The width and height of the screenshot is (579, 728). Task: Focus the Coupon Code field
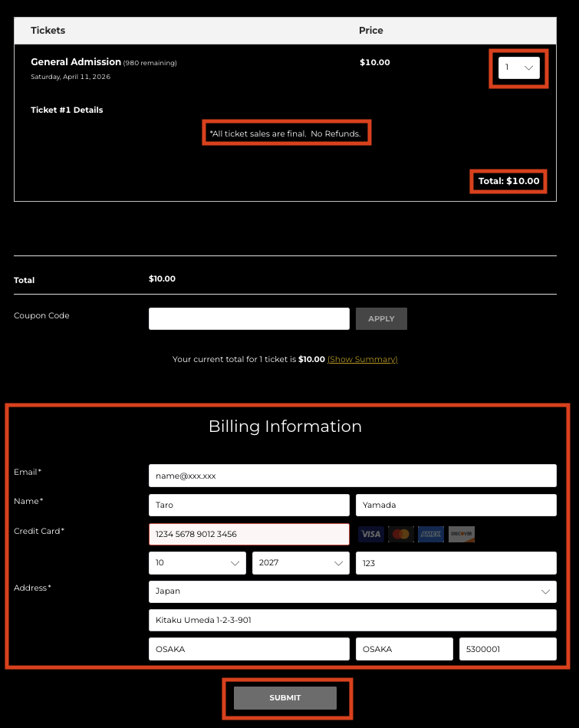point(249,319)
